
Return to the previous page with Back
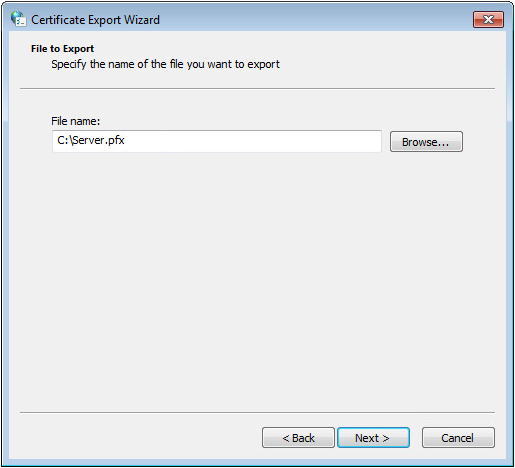tap(298, 437)
